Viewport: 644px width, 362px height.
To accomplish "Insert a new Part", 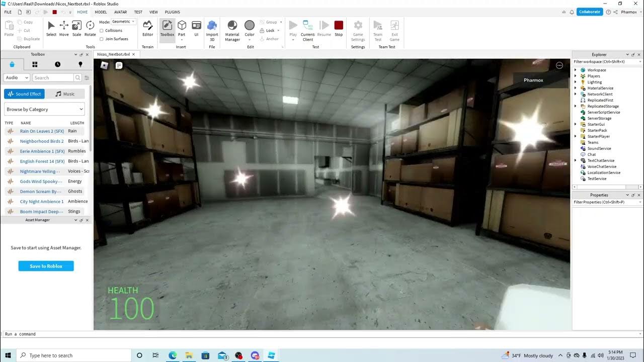I will (x=182, y=29).
